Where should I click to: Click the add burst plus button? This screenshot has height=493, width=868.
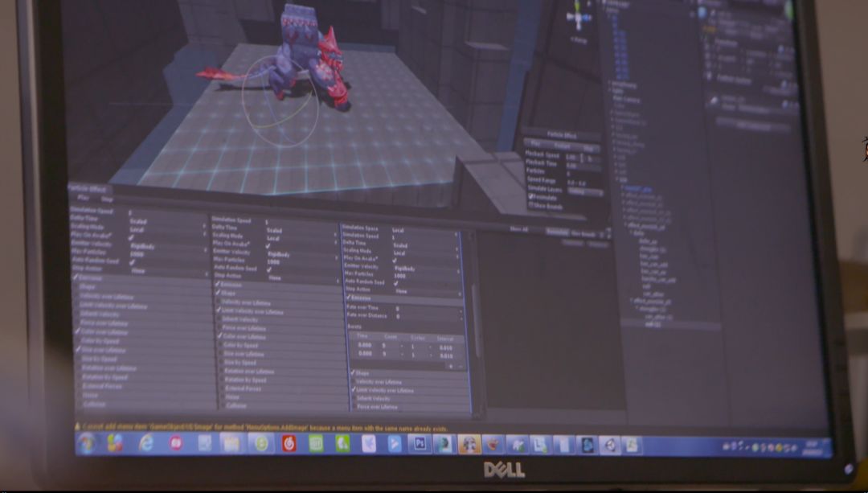(x=451, y=366)
